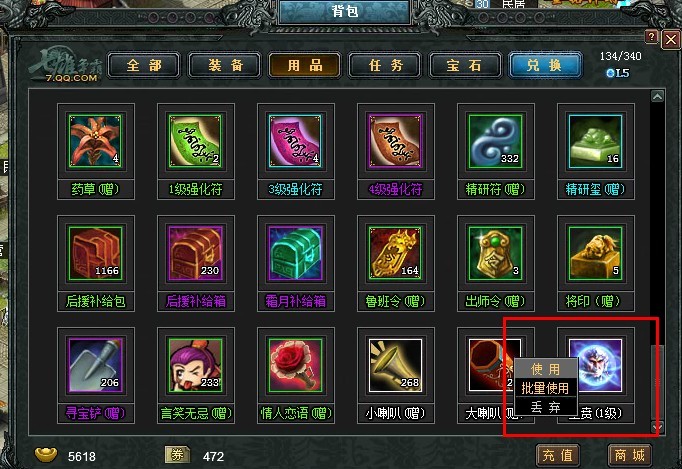Open the teal 霜月补给箱 chest icon

tap(295, 253)
